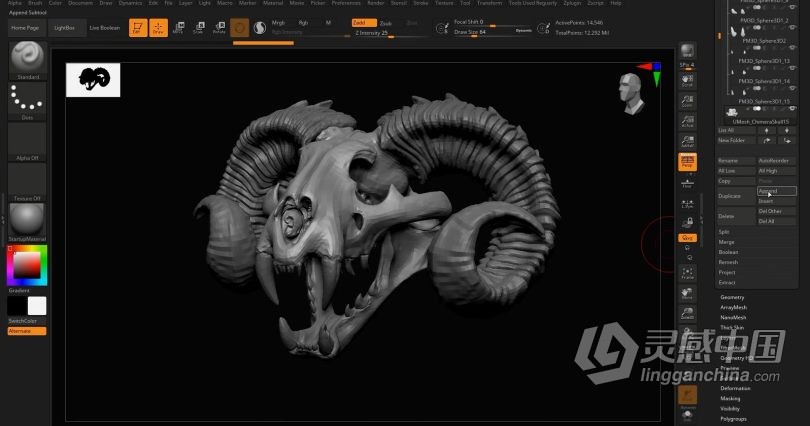This screenshot has width=810, height=426.
Task: Expand the Geometry sub-palette
Action: click(x=733, y=297)
